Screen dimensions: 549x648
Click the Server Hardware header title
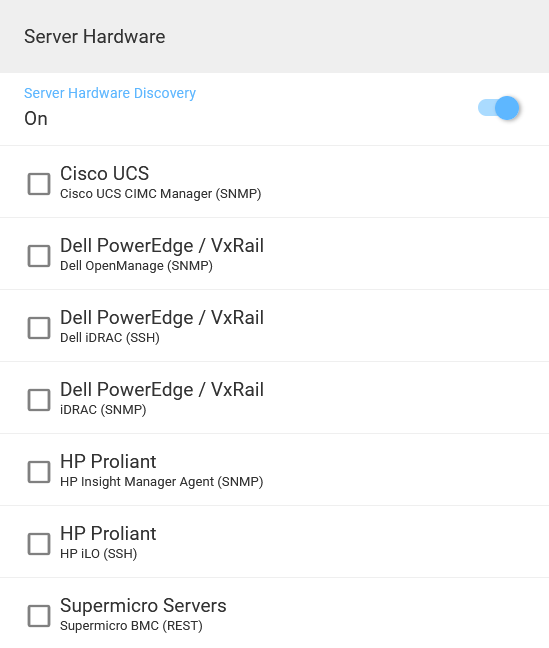point(95,36)
